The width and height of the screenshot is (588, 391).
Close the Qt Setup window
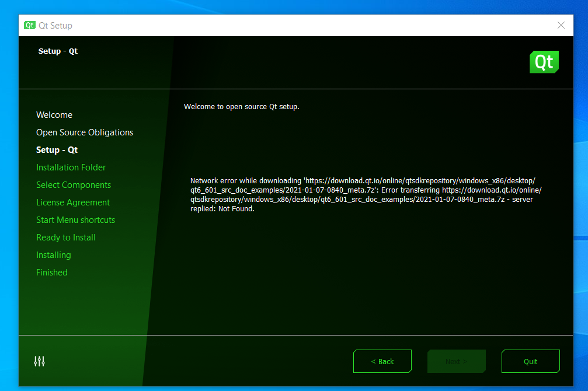pos(561,26)
